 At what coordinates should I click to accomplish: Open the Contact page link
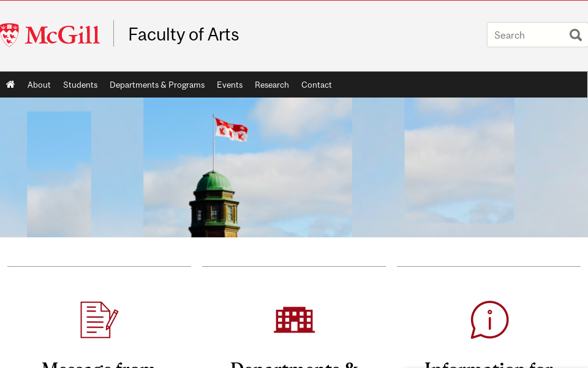pos(316,84)
